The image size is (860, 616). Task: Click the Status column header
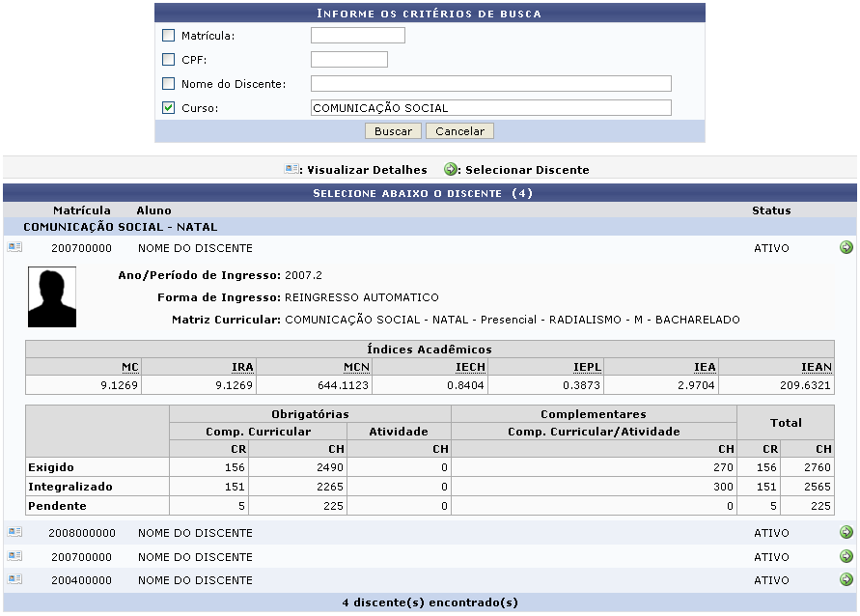[771, 210]
